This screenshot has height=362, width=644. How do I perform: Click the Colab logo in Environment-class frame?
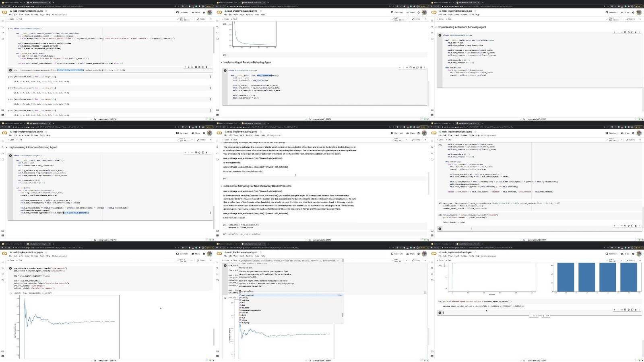click(x=4, y=12)
